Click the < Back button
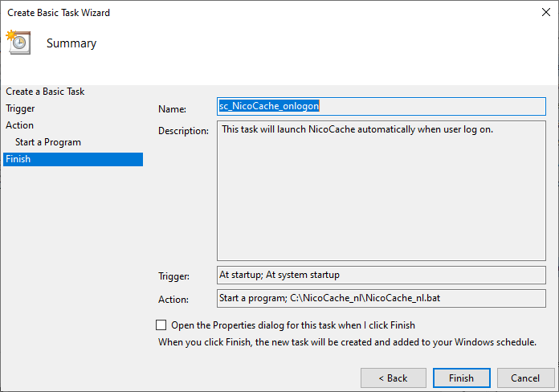559x392 pixels. tap(394, 378)
